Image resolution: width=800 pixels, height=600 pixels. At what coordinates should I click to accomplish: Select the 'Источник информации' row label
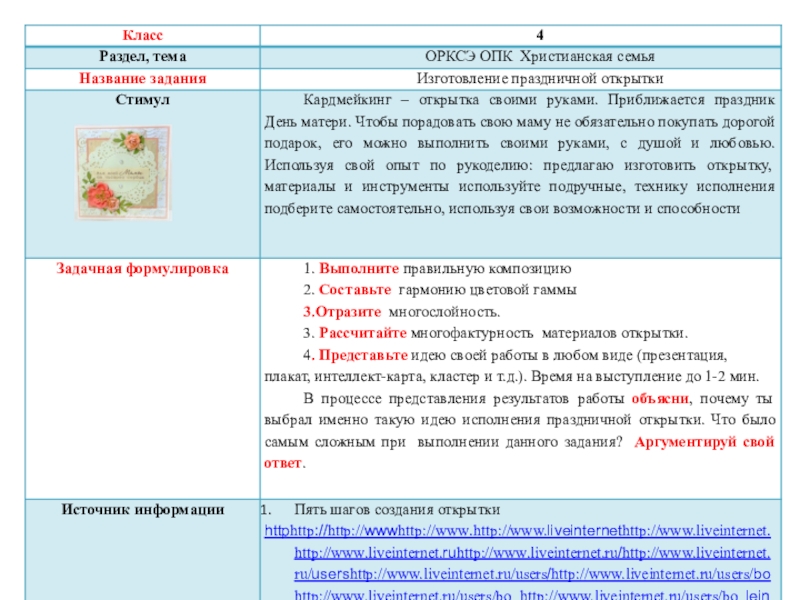[142, 509]
